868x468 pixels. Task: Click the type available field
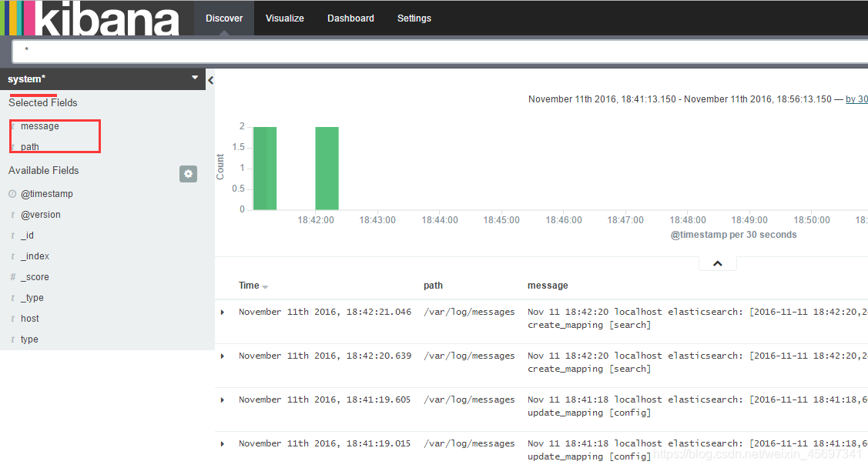[29, 339]
